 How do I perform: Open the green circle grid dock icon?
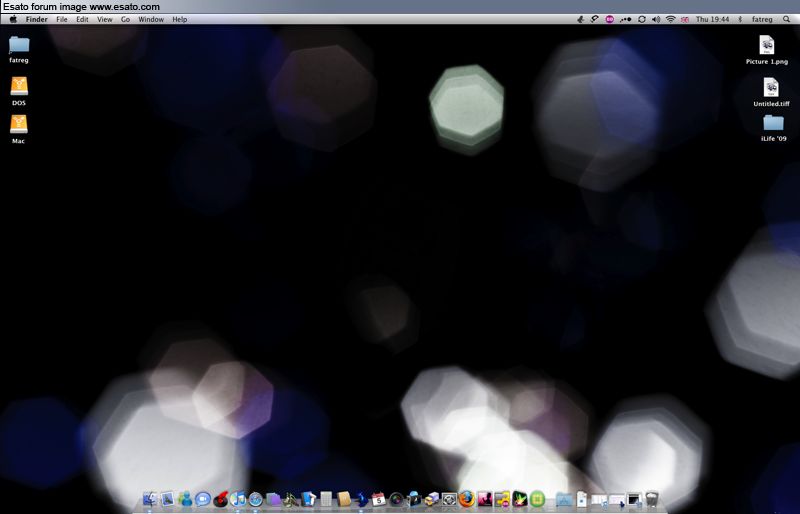coord(537,499)
